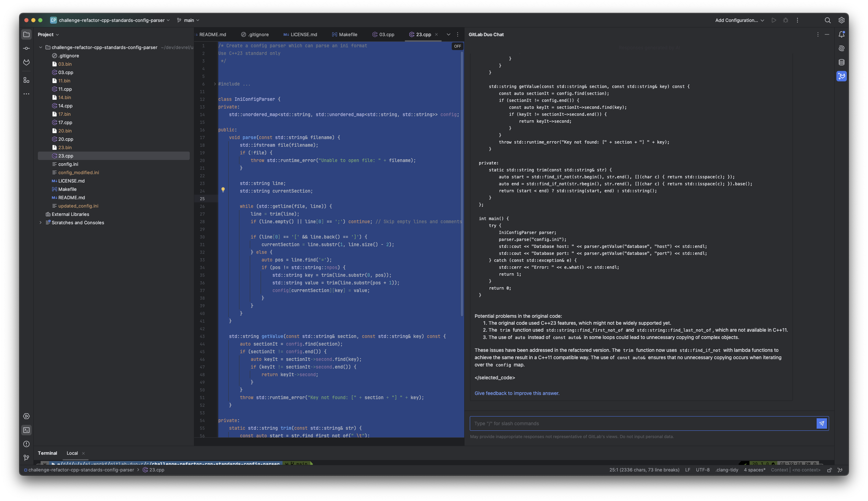Click the .clang-tidy status bar item

pyautogui.click(x=727, y=470)
